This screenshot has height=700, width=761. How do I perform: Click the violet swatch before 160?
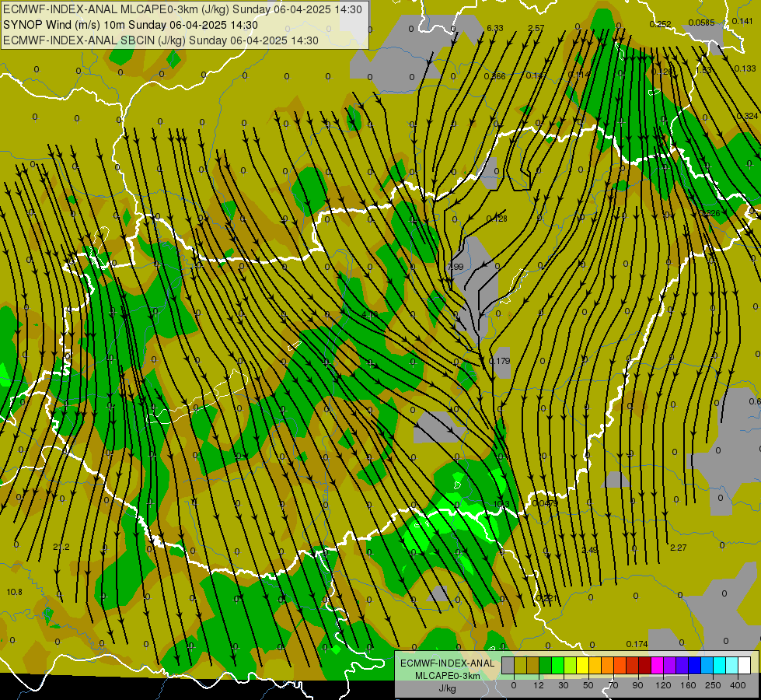682,666
